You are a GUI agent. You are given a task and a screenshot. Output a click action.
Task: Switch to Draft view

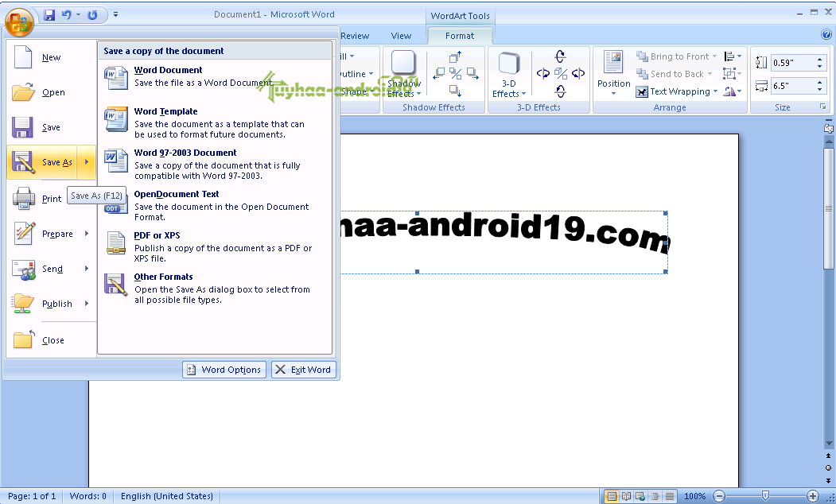point(670,496)
